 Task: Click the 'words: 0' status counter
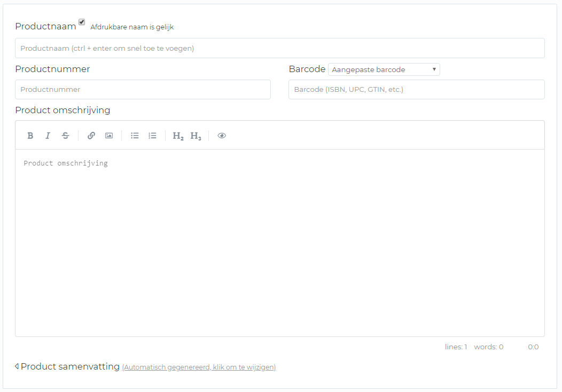click(488, 347)
